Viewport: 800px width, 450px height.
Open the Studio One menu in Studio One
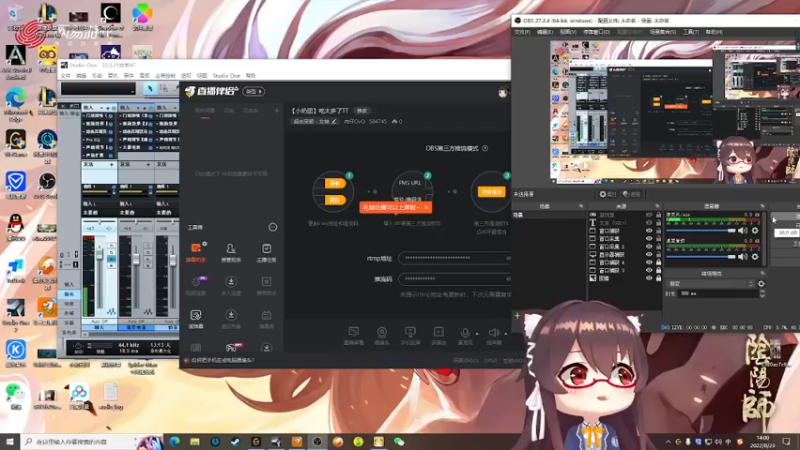[x=226, y=76]
